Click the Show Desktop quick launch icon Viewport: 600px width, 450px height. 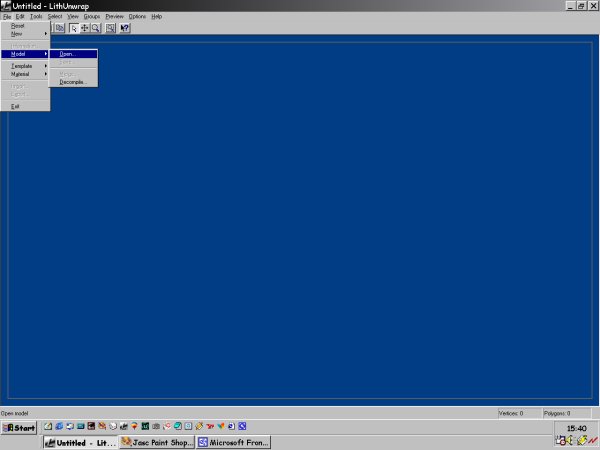coord(48,426)
